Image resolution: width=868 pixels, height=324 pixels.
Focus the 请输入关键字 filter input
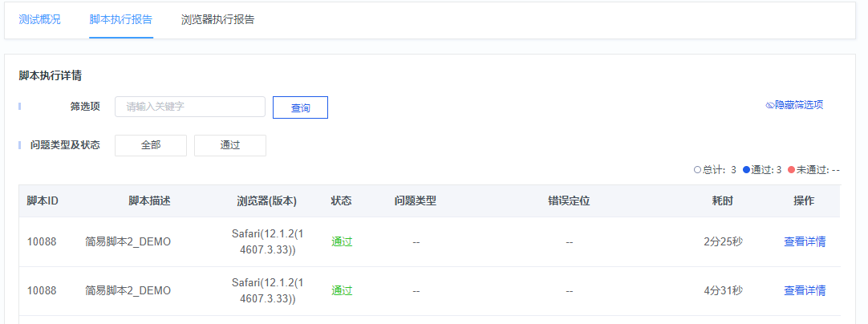pyautogui.click(x=190, y=107)
